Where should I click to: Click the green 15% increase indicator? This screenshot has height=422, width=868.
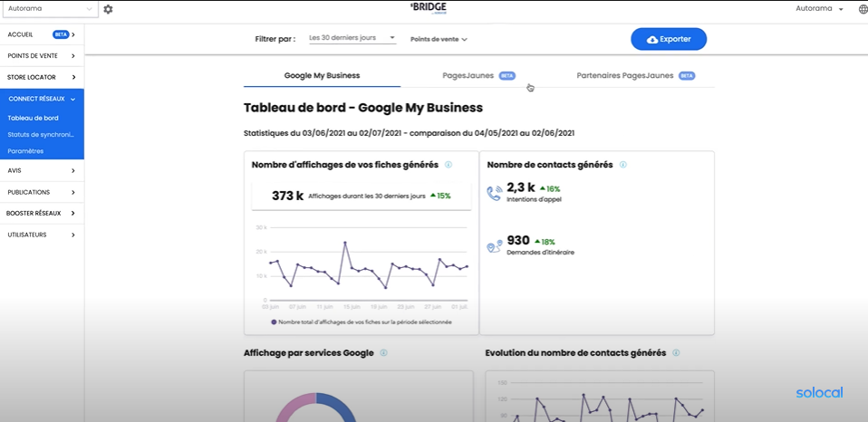[440, 196]
